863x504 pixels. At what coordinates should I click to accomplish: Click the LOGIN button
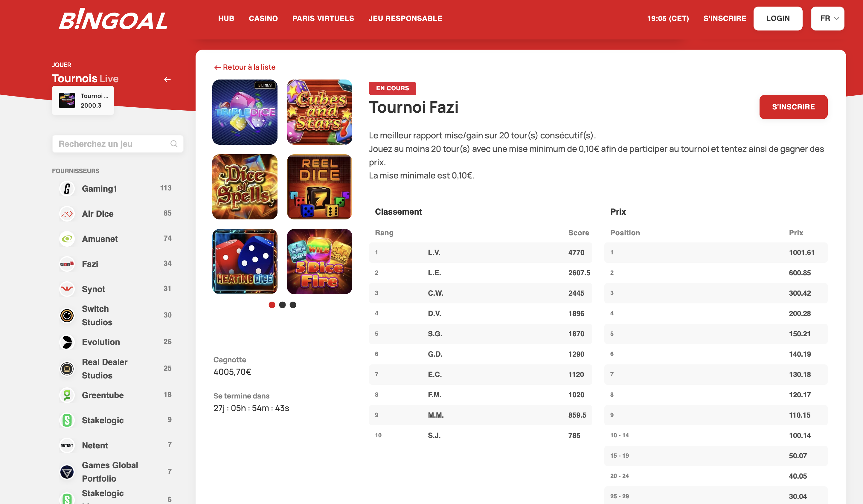point(778,19)
